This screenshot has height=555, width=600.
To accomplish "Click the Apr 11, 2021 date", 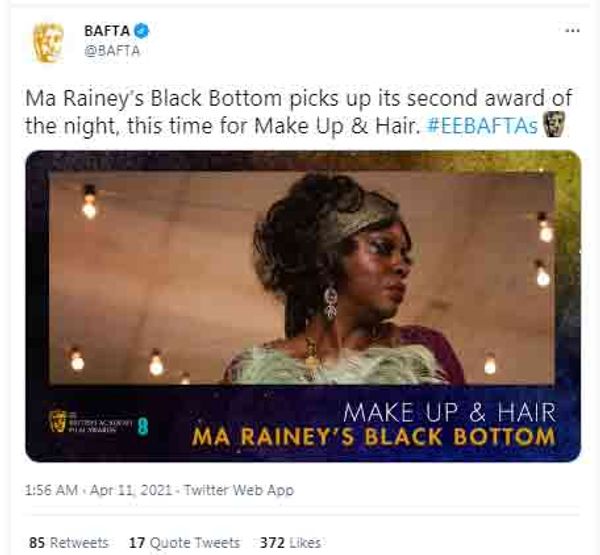I will click(x=130, y=490).
